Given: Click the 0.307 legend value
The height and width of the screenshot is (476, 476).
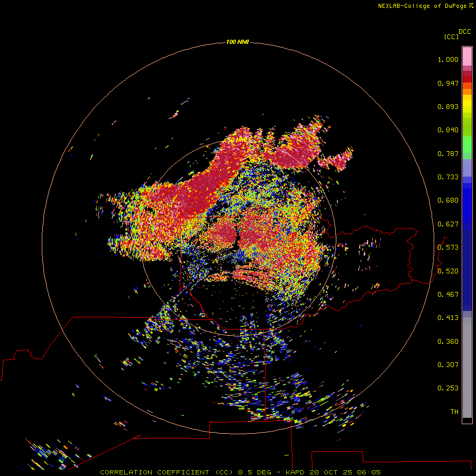Looking at the screenshot, I should 448,365.
